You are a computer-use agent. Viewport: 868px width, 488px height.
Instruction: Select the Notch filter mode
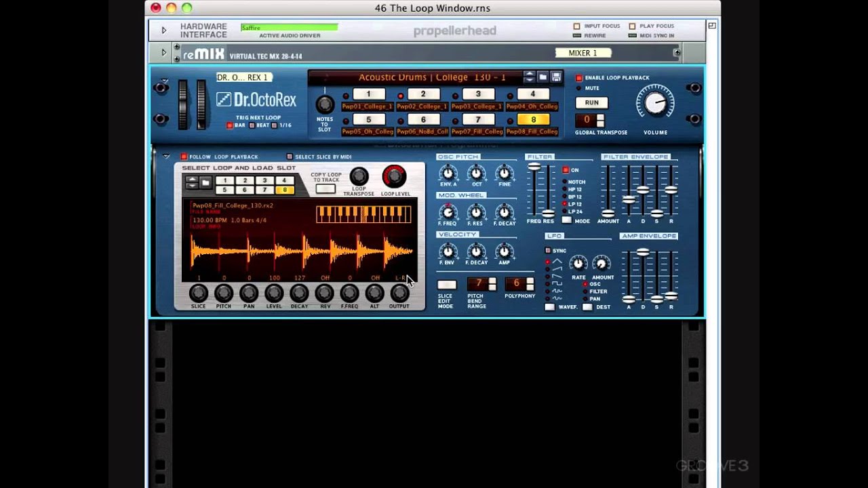pyautogui.click(x=564, y=182)
